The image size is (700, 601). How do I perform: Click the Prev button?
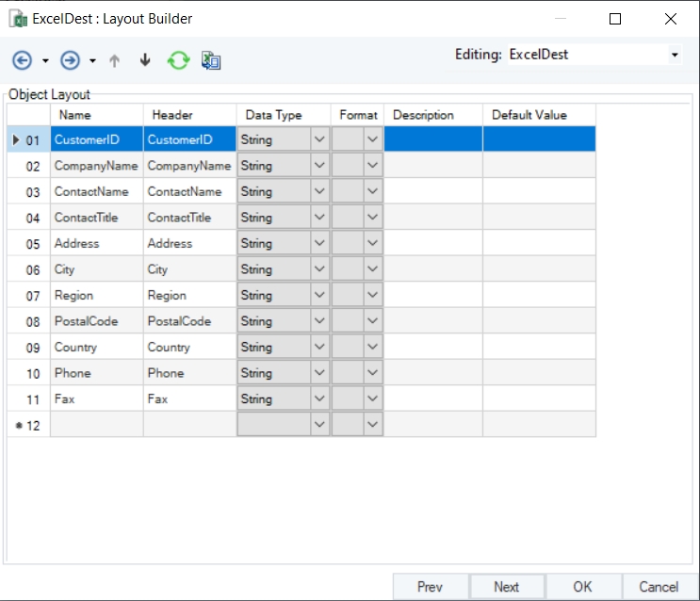[x=430, y=586]
